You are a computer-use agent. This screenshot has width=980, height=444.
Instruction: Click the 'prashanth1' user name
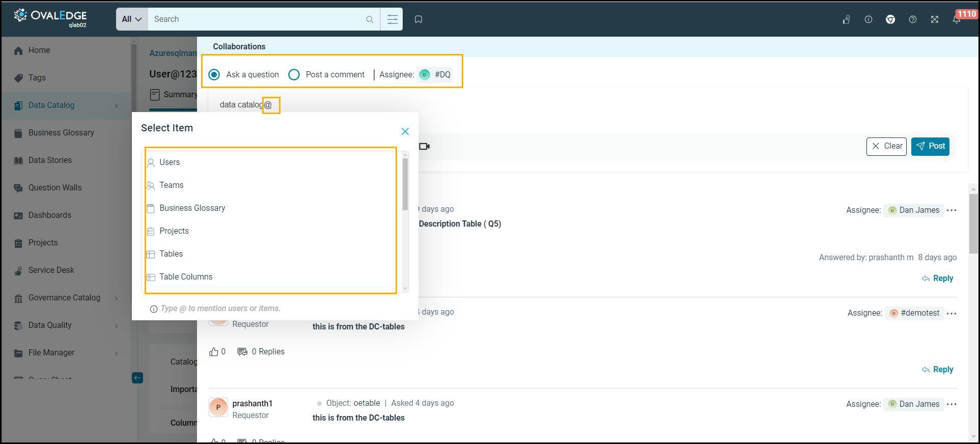pos(253,404)
